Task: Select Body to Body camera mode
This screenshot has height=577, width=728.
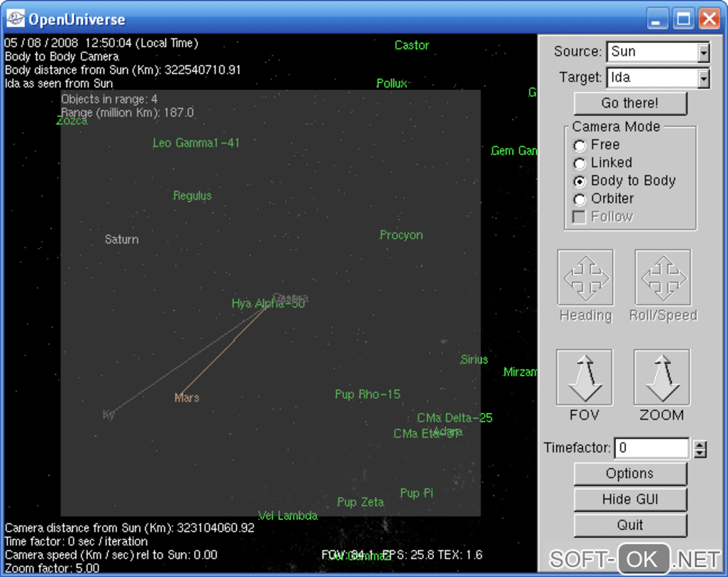Action: click(x=580, y=181)
